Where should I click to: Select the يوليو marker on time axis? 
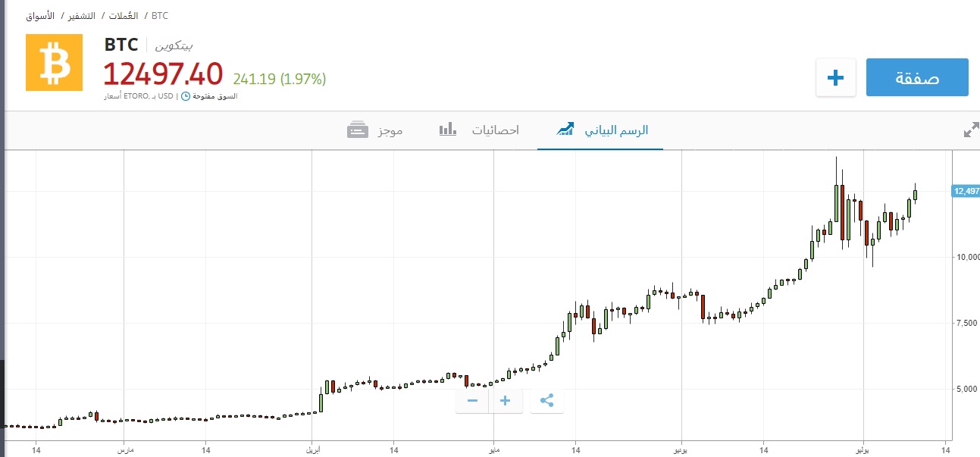(862, 449)
